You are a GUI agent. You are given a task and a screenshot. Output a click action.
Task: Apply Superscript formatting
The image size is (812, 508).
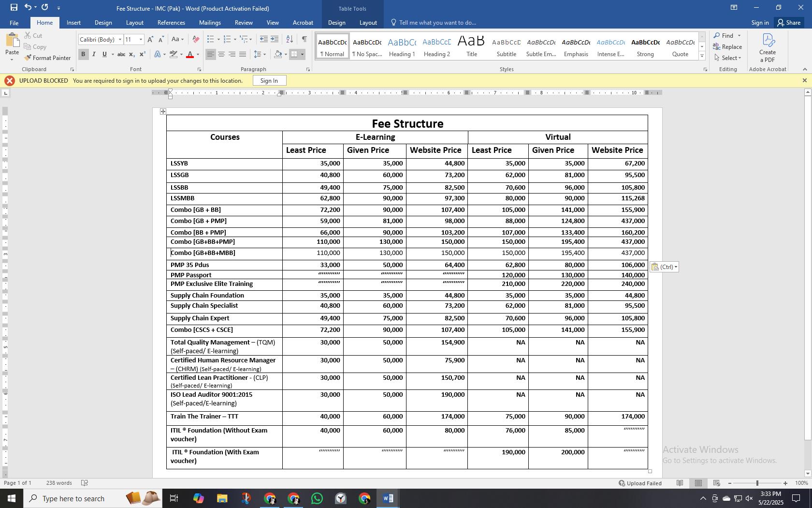tap(142, 54)
